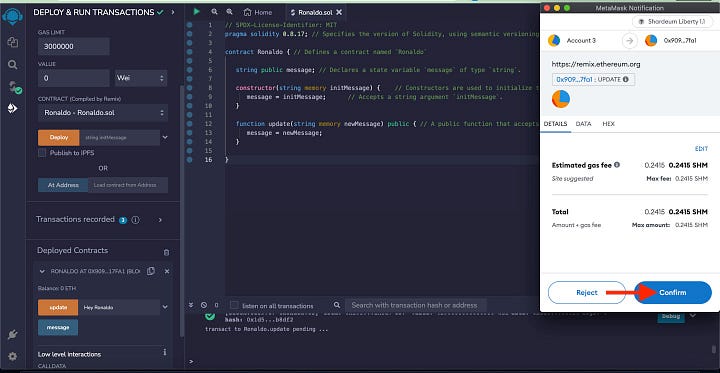Select the DETAILS tab in MetaMask
This screenshot has width=720, height=373.
pyautogui.click(x=556, y=124)
